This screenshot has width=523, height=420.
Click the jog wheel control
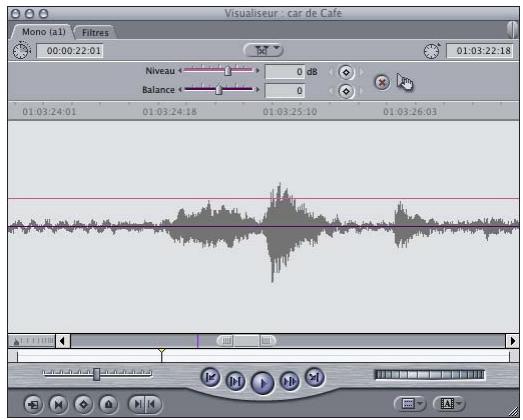tap(430, 375)
